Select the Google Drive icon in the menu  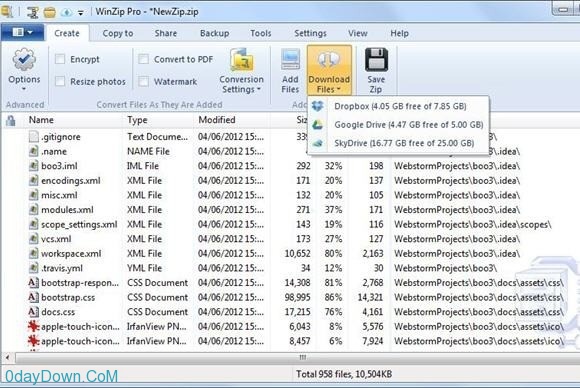click(x=318, y=125)
